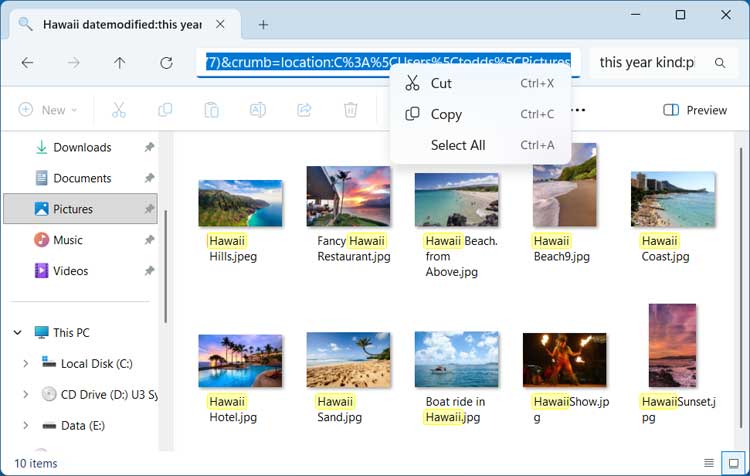Go forward with the right arrow
Screen dimensions: 750x476
[73, 63]
